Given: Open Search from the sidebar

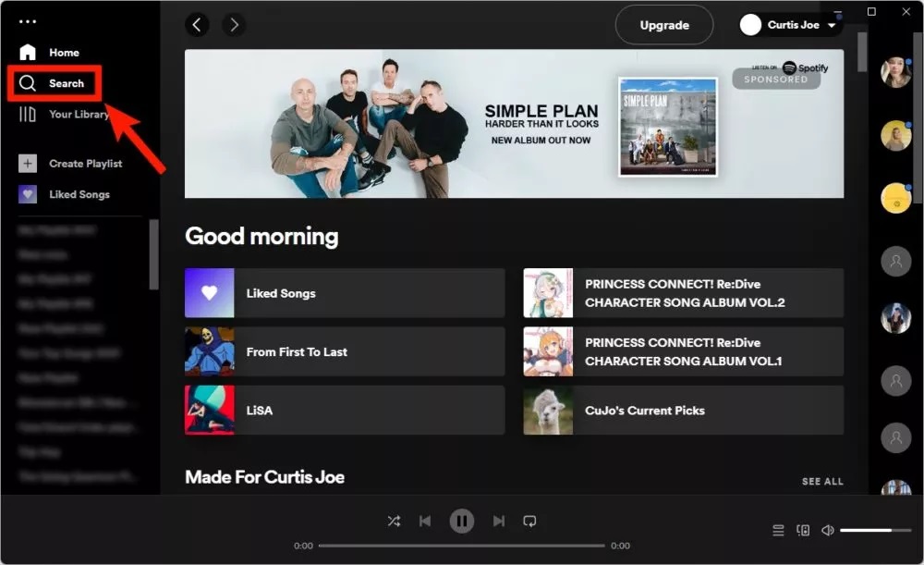Looking at the screenshot, I should point(54,83).
